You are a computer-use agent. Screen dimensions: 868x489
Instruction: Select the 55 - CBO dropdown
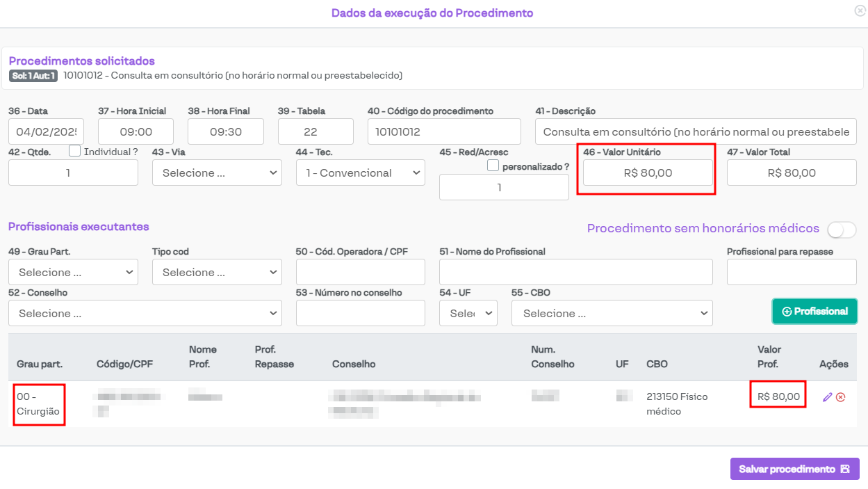coord(612,314)
